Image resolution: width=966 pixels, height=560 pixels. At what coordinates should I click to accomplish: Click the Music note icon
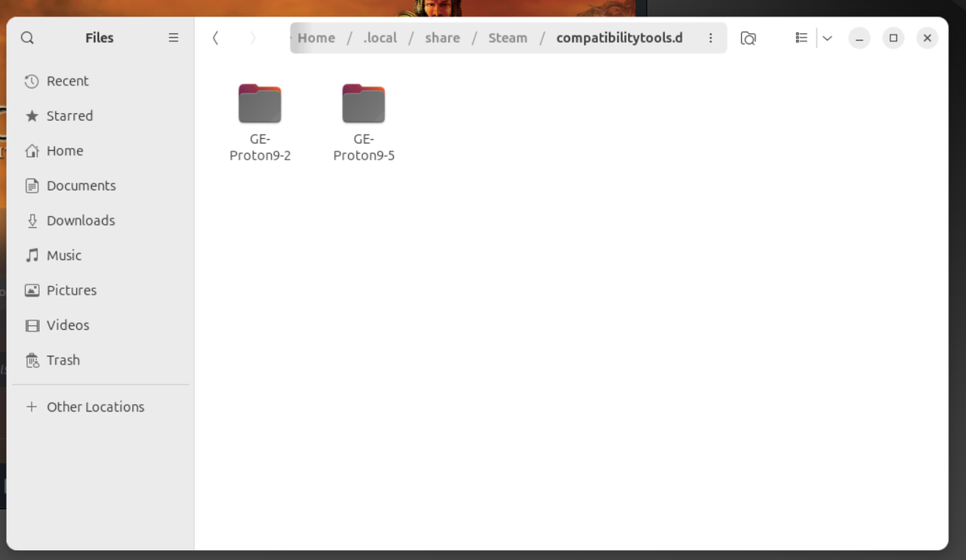(x=32, y=255)
